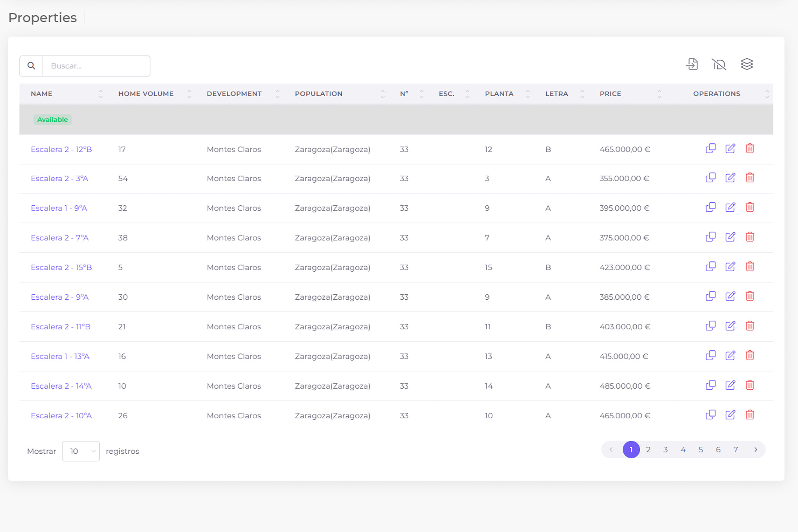Screen dimensions: 798x532
Task: Duplicate the Escalera 2 - 12ºB property
Action: pos(711,148)
